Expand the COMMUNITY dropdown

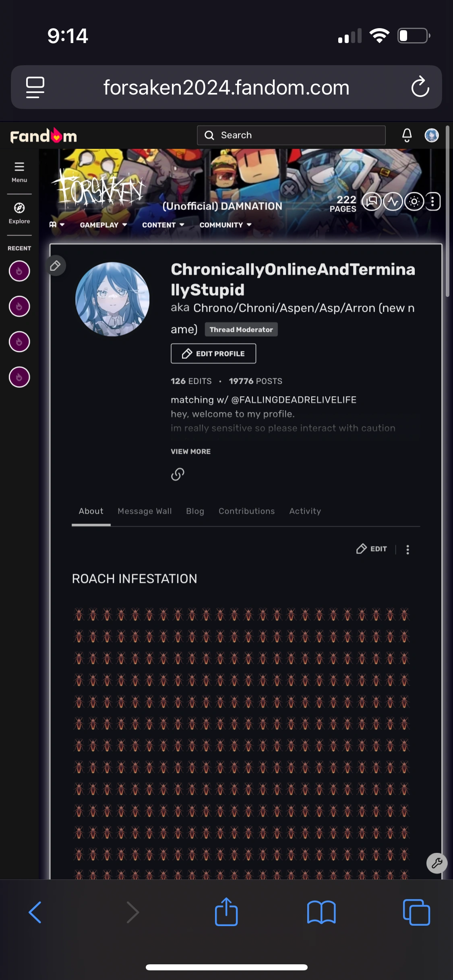click(225, 225)
